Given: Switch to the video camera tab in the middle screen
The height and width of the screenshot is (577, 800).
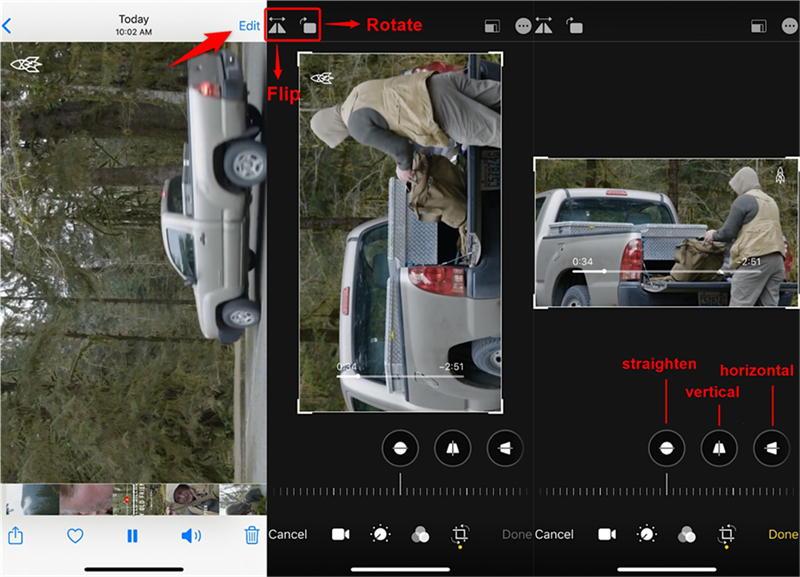Looking at the screenshot, I should pos(340,535).
